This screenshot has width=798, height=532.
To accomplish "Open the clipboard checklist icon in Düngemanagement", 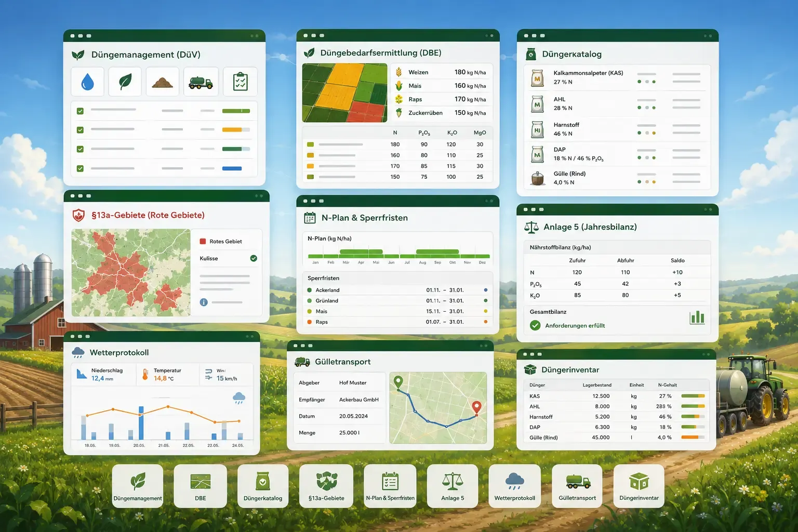I will pos(240,82).
